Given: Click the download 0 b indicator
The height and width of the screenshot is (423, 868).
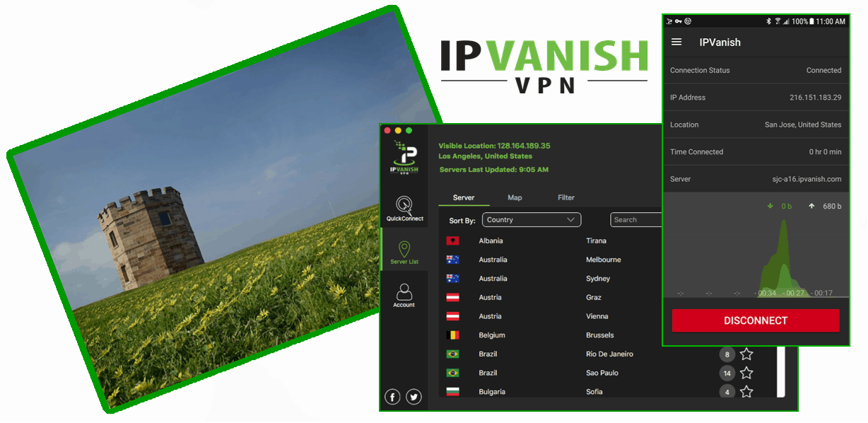Looking at the screenshot, I should [x=780, y=207].
